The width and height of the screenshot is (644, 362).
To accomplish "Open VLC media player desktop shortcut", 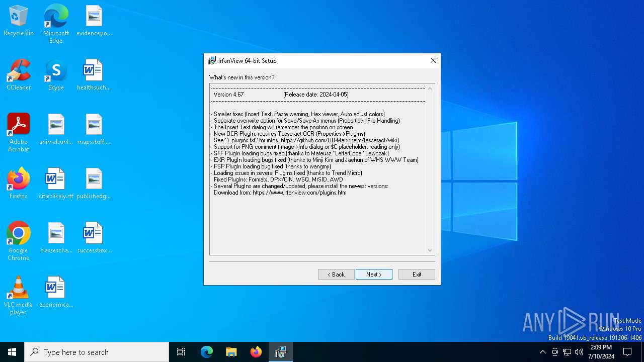I will pyautogui.click(x=19, y=296).
